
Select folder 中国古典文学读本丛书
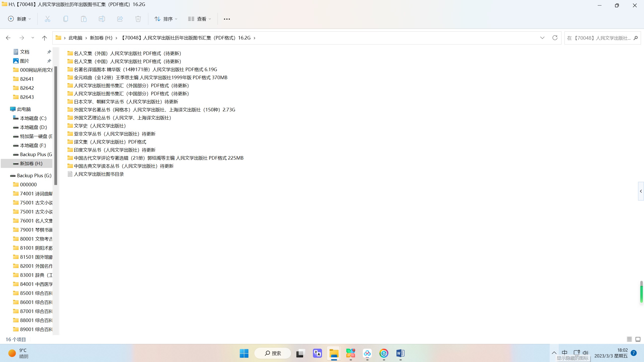[x=120, y=166]
